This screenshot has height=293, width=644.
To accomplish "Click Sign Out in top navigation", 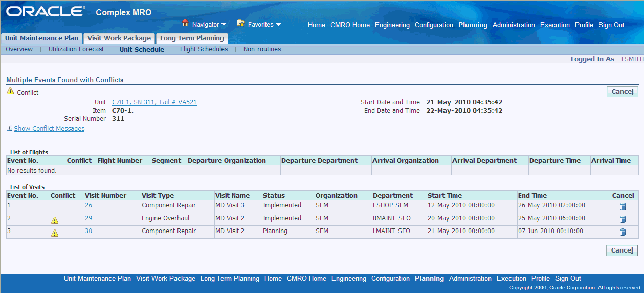I will [611, 25].
